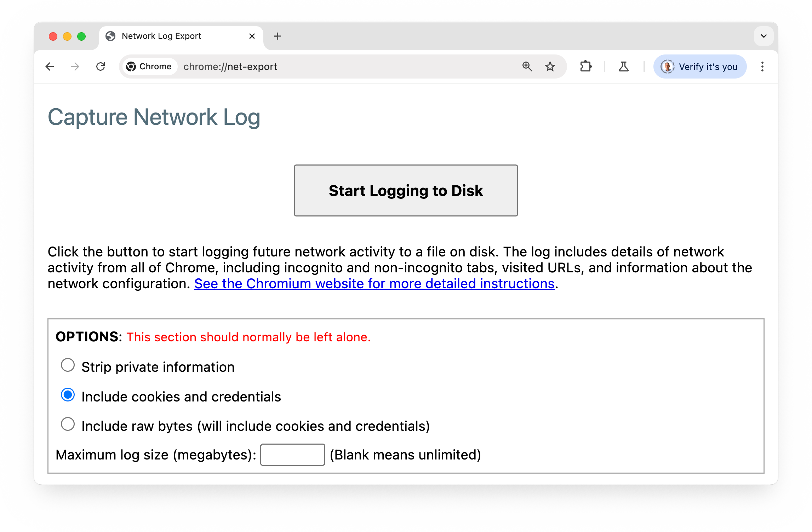812x532 pixels.
Task: Click the zoom/search icon in toolbar
Action: [527, 66]
